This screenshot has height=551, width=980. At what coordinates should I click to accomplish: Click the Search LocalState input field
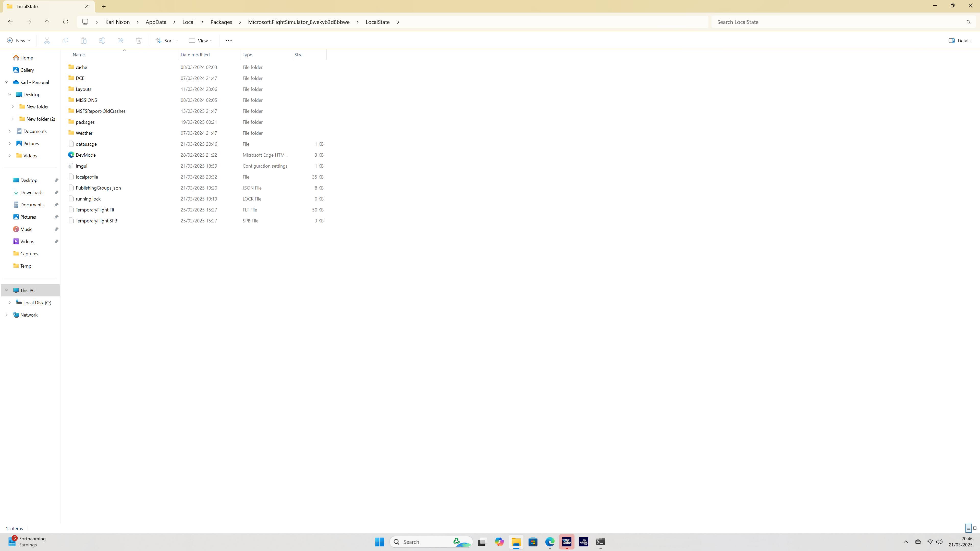[x=837, y=22]
